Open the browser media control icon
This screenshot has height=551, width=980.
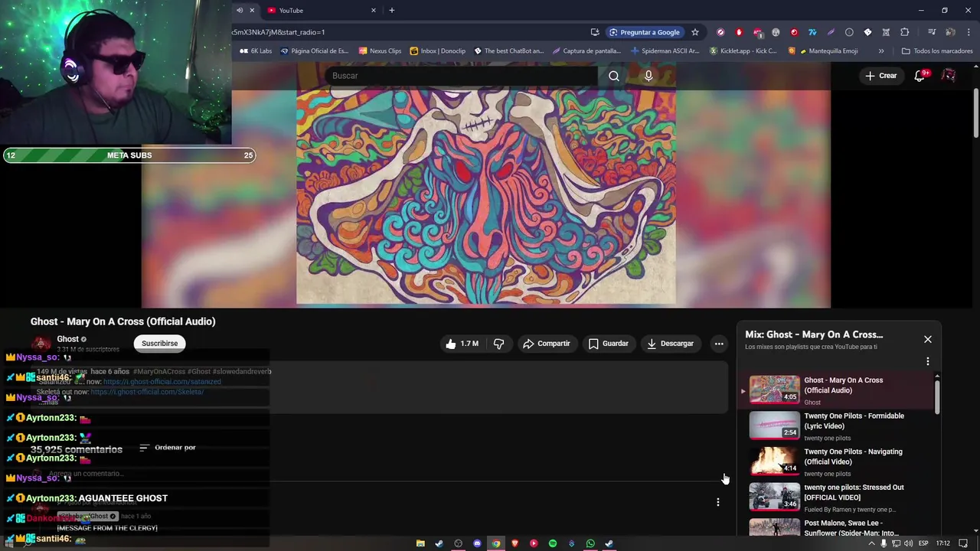click(932, 32)
